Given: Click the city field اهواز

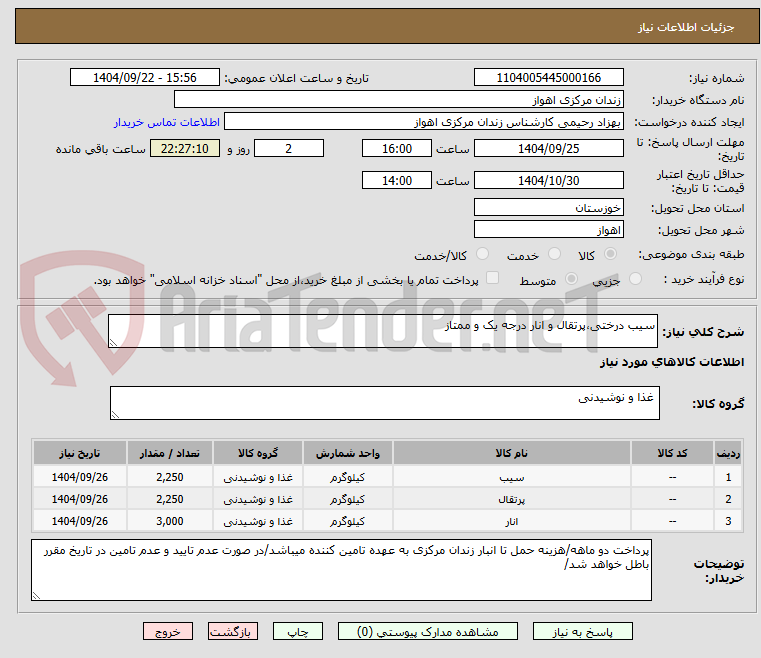Looking at the screenshot, I should 548,230.
